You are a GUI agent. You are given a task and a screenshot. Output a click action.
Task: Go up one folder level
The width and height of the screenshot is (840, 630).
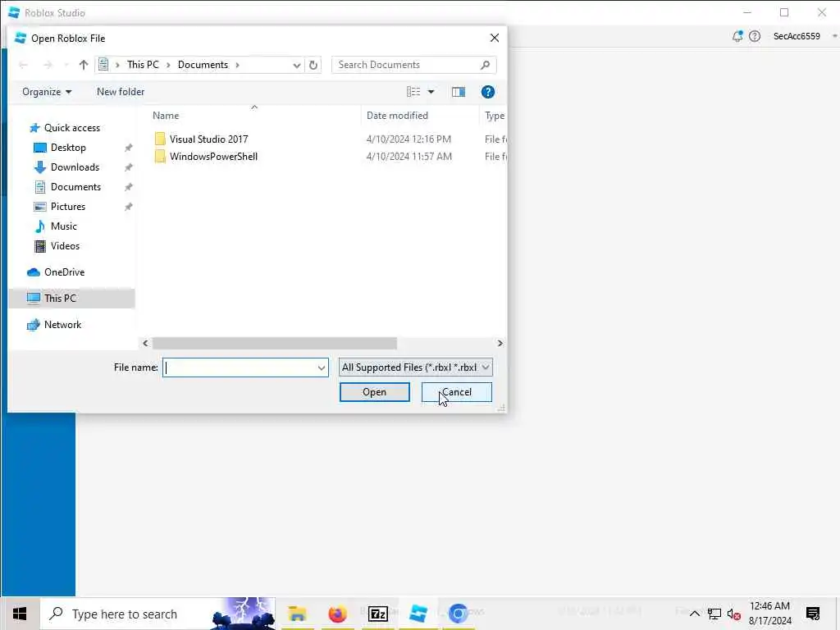click(x=83, y=65)
